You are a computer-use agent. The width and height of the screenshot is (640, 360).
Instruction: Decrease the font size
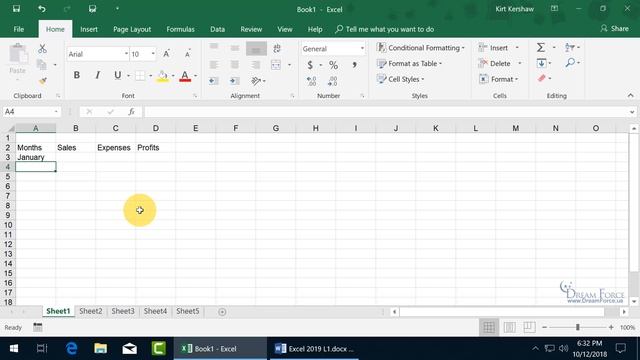click(x=187, y=54)
